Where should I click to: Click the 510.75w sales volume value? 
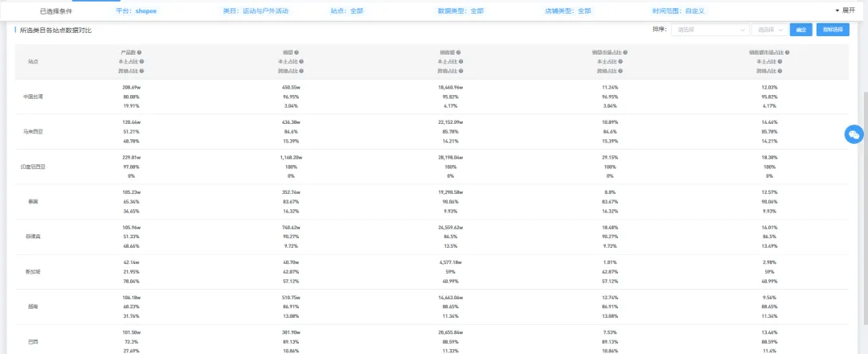(291, 298)
